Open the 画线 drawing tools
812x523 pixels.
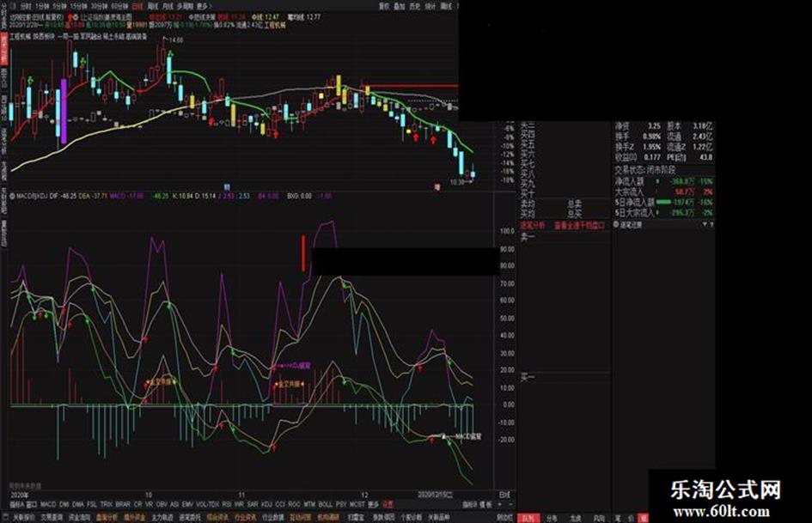coord(446,7)
